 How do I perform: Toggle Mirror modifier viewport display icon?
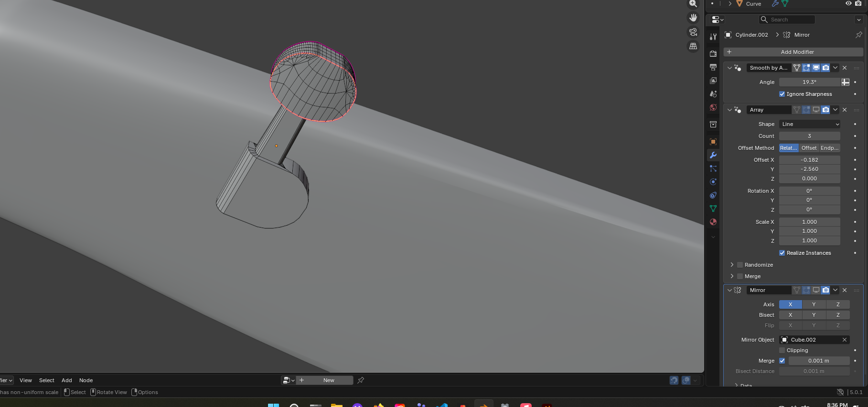click(816, 290)
